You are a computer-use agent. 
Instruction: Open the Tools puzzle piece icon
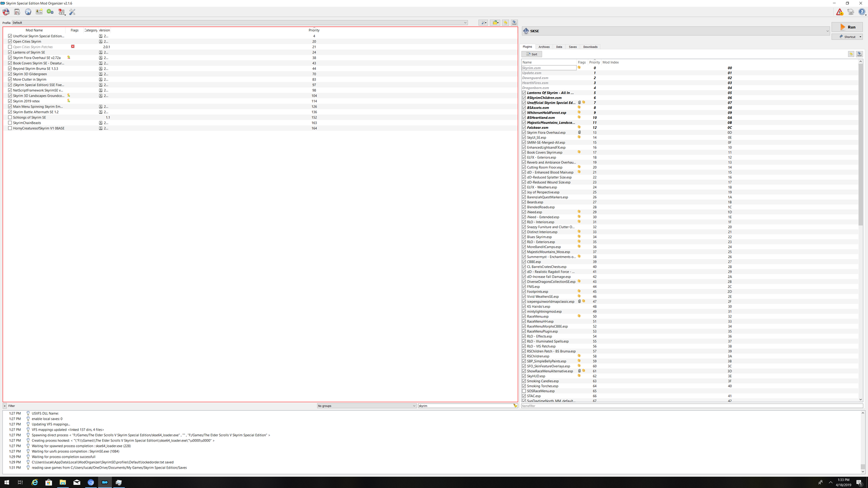coord(61,12)
